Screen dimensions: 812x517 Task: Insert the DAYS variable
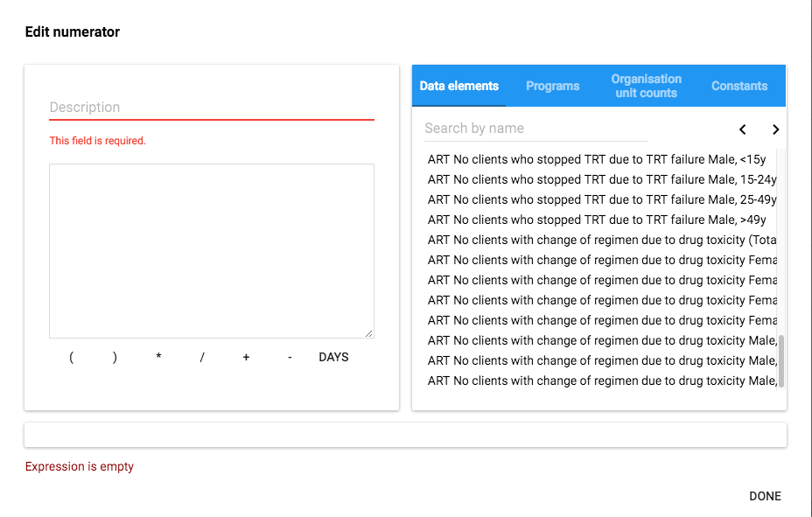333,357
